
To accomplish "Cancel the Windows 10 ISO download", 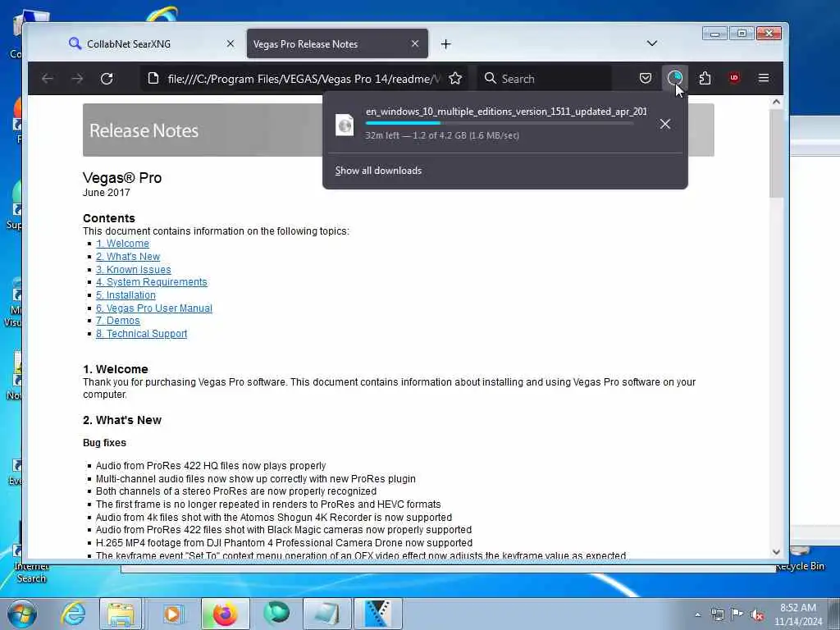I will (x=664, y=124).
